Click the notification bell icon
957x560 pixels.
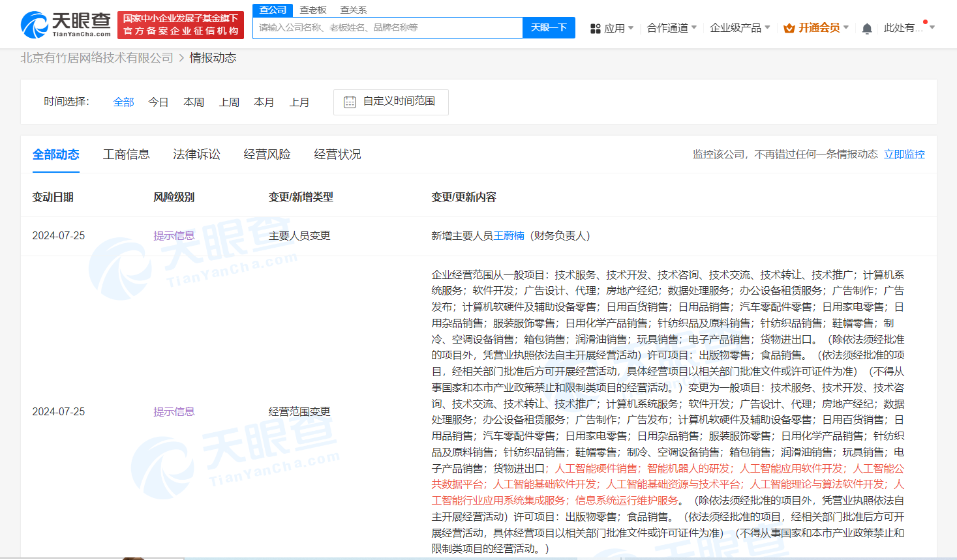(867, 28)
